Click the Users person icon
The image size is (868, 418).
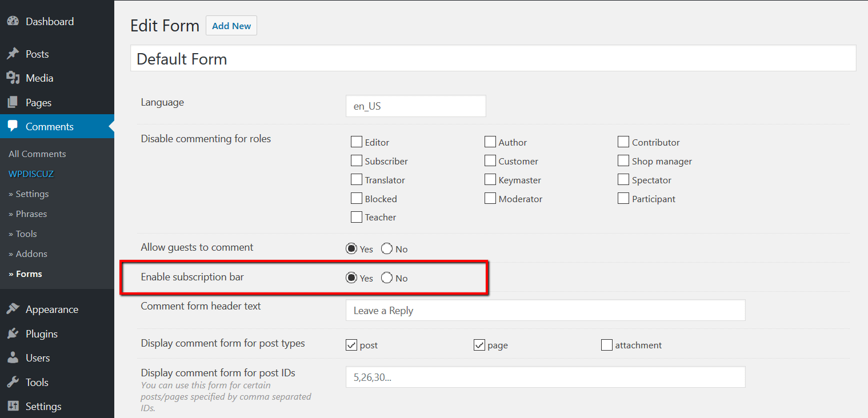click(13, 358)
